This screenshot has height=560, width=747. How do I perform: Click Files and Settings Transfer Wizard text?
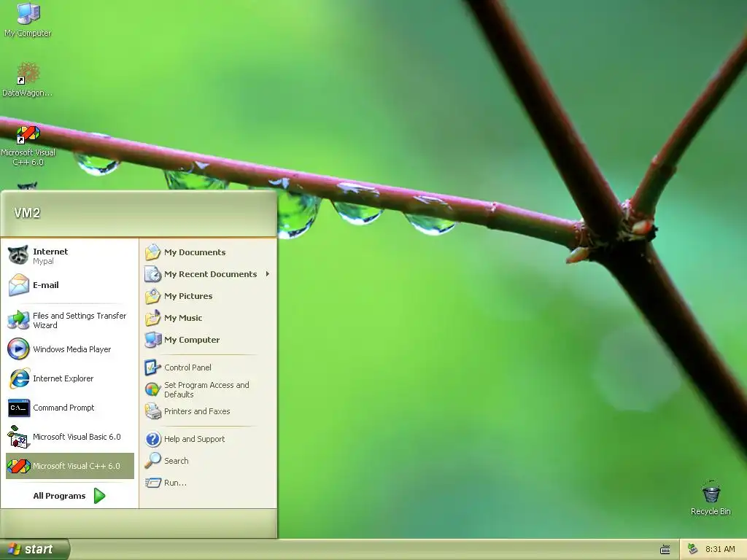point(80,321)
